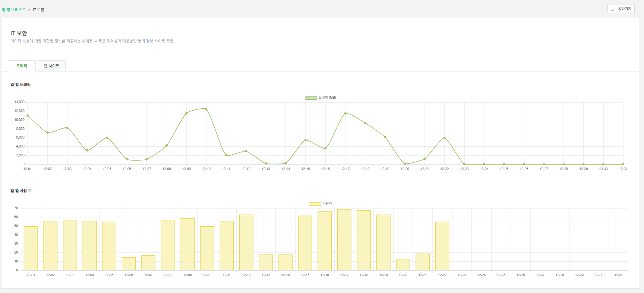Select the 12-09 bar in user chart
644x293 pixels.
[x=187, y=244]
